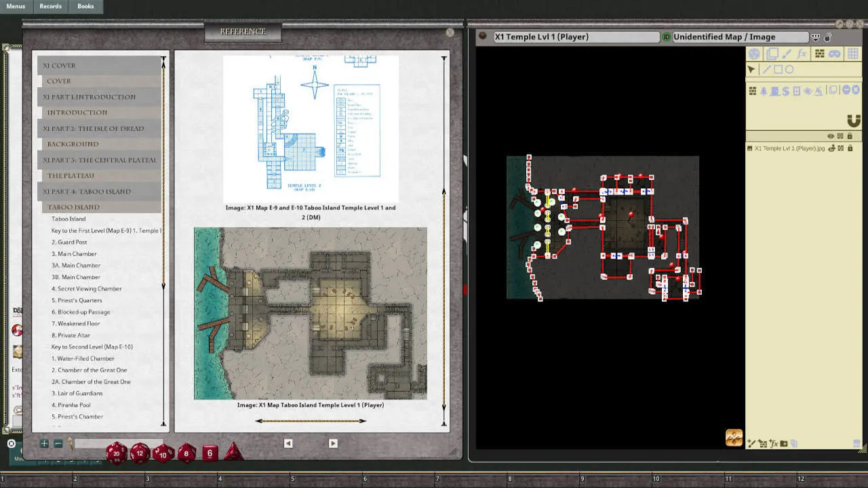The height and width of the screenshot is (488, 868).
Task: Click the circled minus delete-point icon
Action: coord(846,89)
